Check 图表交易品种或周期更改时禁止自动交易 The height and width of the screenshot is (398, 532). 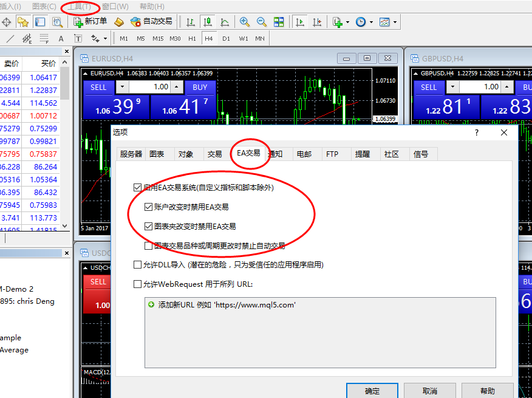[148, 245]
